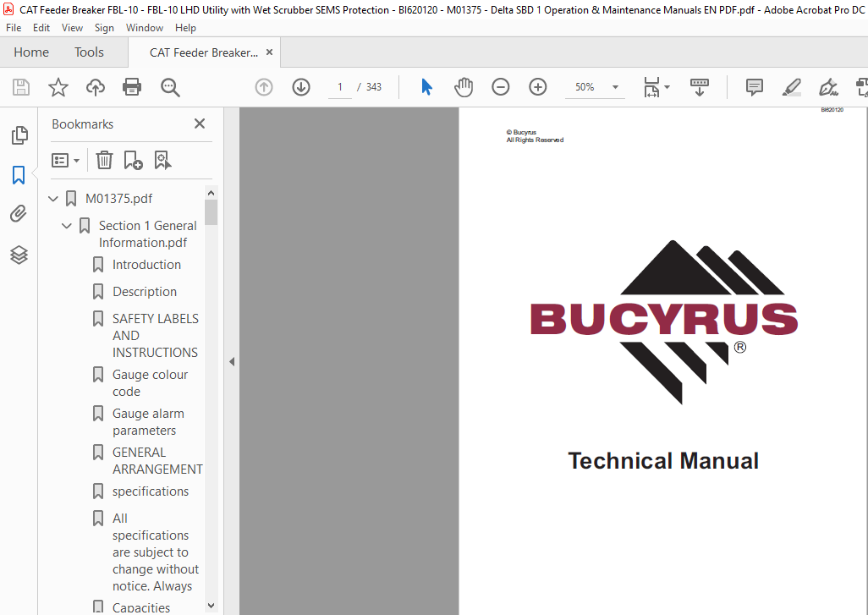
Task: Open 'All specifications are subject to change' bookmark
Action: (x=155, y=552)
